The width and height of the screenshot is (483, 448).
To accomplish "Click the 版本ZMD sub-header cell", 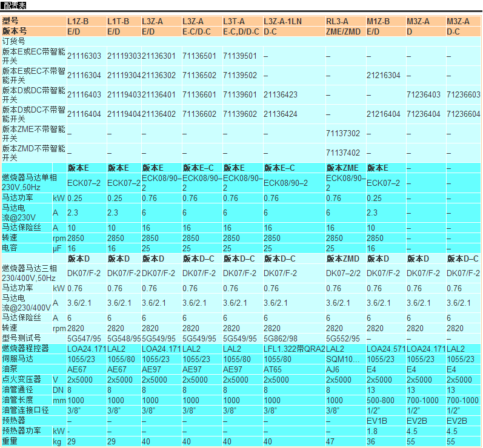I will 343,259.
